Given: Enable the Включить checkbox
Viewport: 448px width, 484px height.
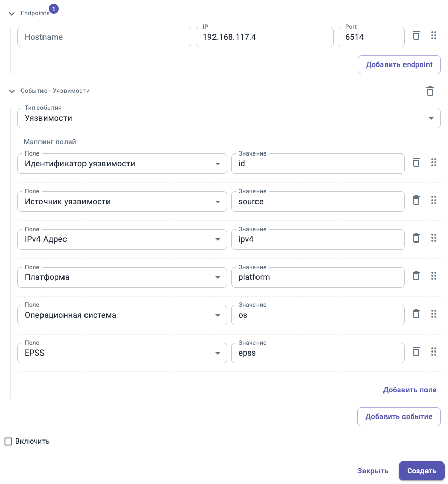Looking at the screenshot, I should [8, 441].
